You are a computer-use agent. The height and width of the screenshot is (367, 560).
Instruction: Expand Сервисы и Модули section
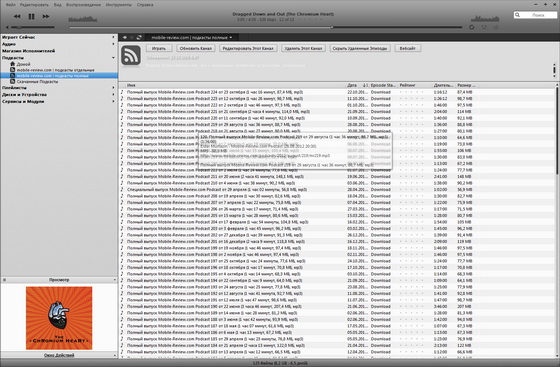pos(114,101)
